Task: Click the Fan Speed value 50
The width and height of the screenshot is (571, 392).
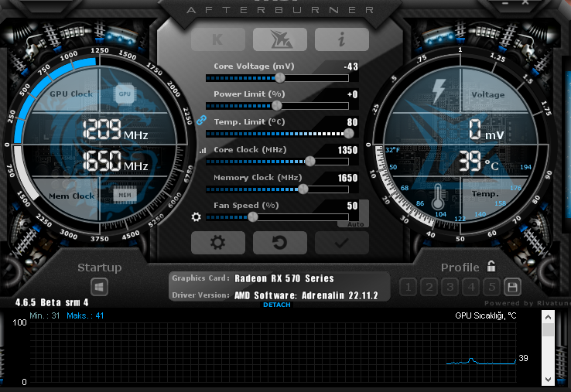Action: [x=352, y=206]
